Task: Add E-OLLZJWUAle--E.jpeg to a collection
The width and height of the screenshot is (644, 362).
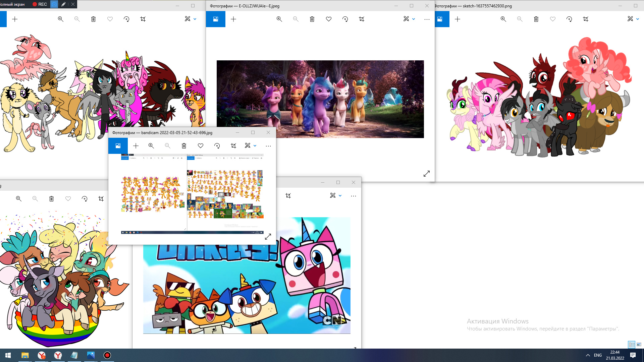Action: click(233, 19)
